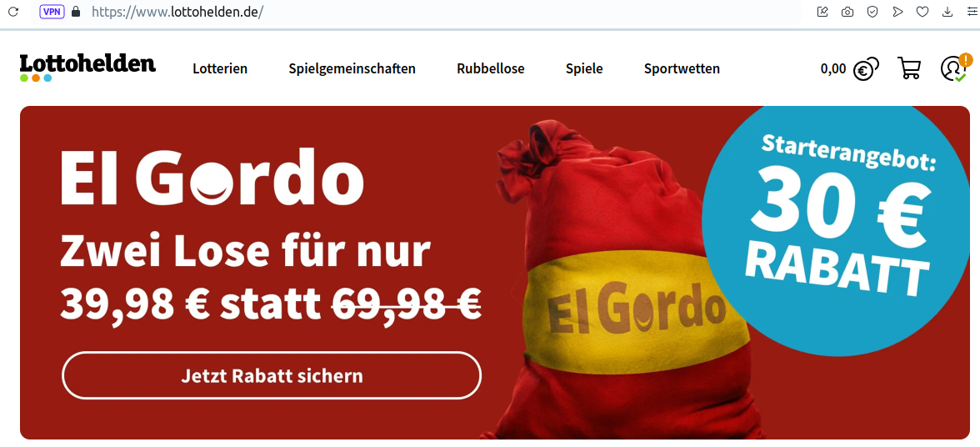
Task: Click the URL address field
Action: coord(437,12)
